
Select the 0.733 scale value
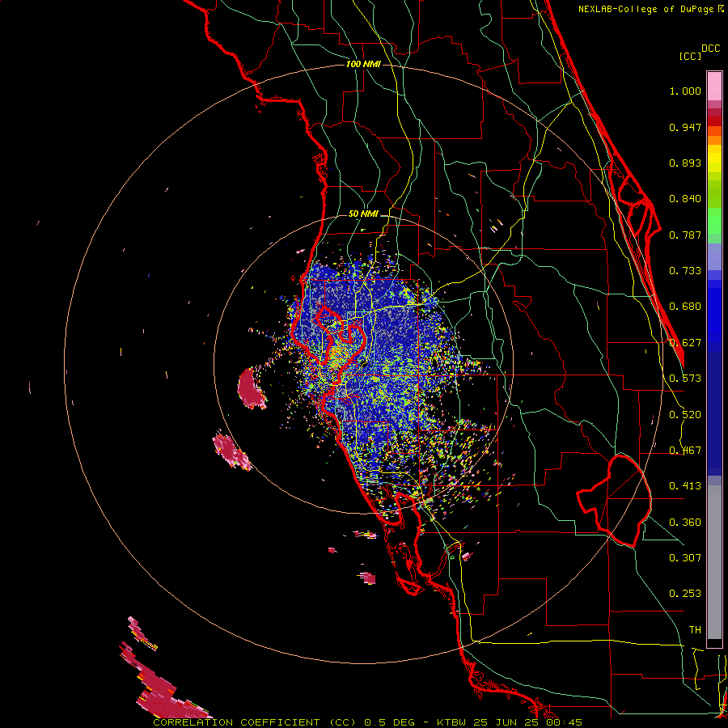[x=685, y=271]
